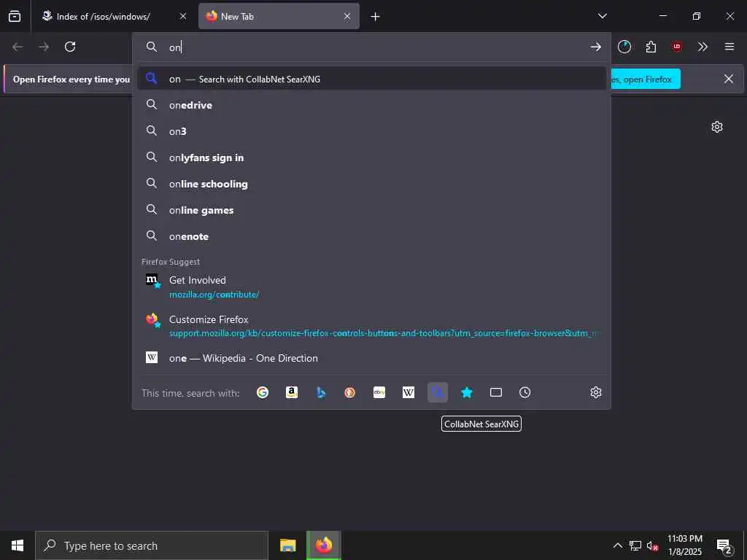Search this time with eBay
Screen dimensions: 747x560
coord(379,392)
